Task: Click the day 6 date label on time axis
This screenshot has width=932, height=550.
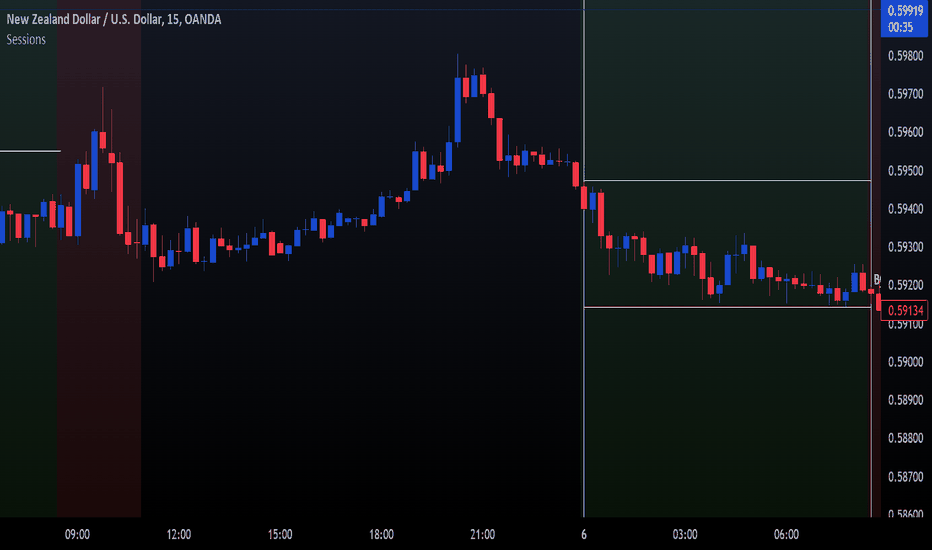Action: tap(584, 535)
